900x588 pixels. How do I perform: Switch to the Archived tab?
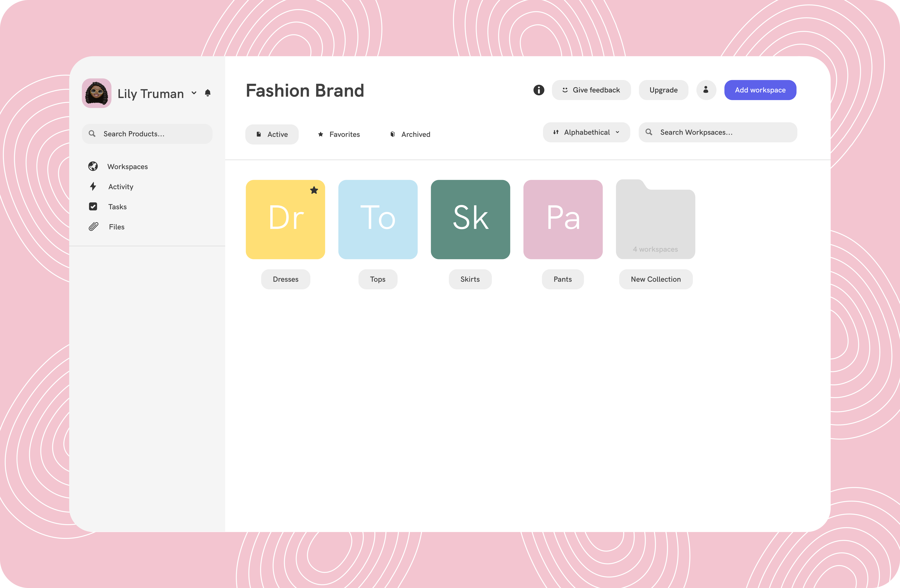[410, 134]
